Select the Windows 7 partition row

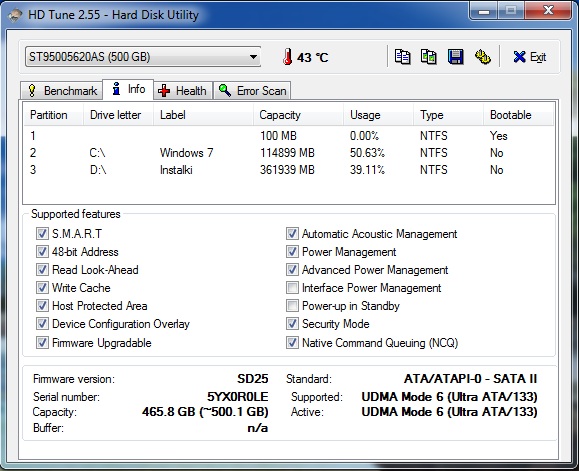point(289,153)
